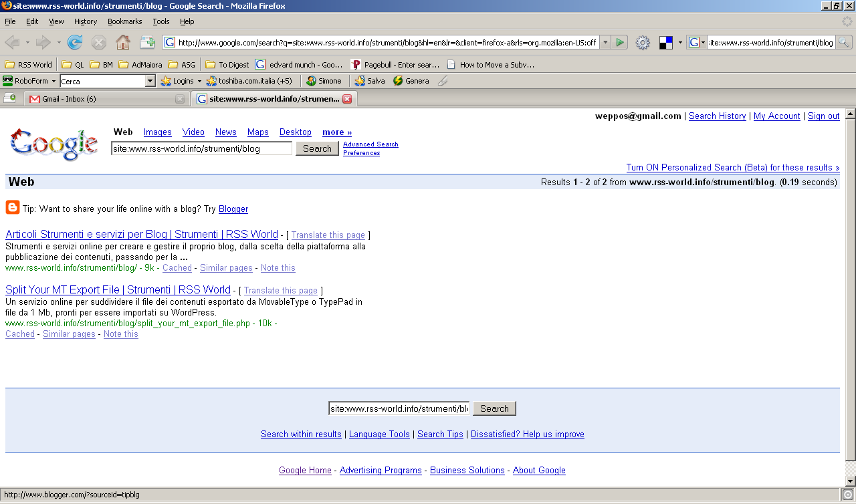Click the Forward navigation arrow
Screen dimensions: 856x504
43,43
